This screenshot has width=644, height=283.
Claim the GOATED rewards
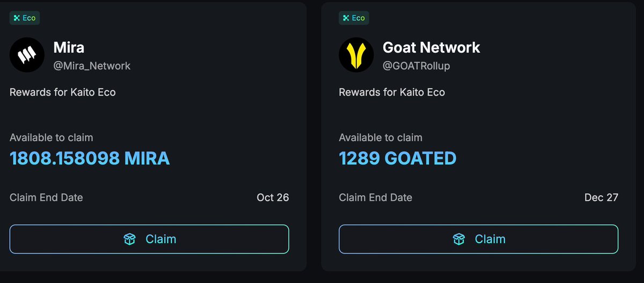(478, 239)
